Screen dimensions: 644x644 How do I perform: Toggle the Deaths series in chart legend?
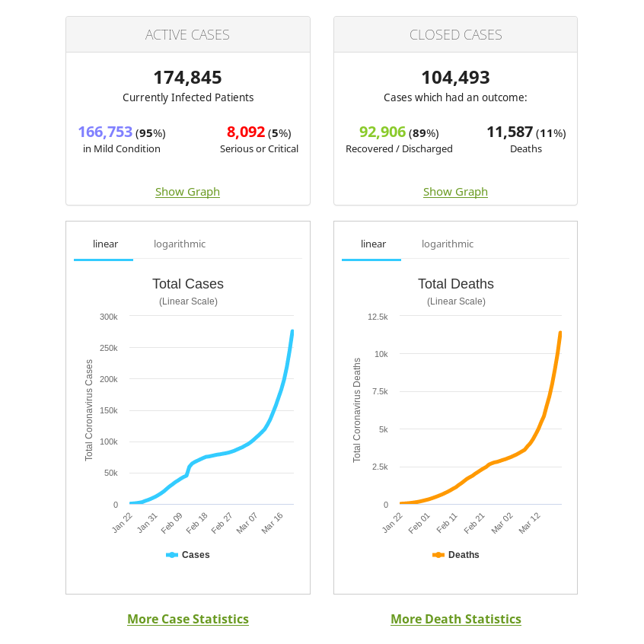tap(456, 555)
